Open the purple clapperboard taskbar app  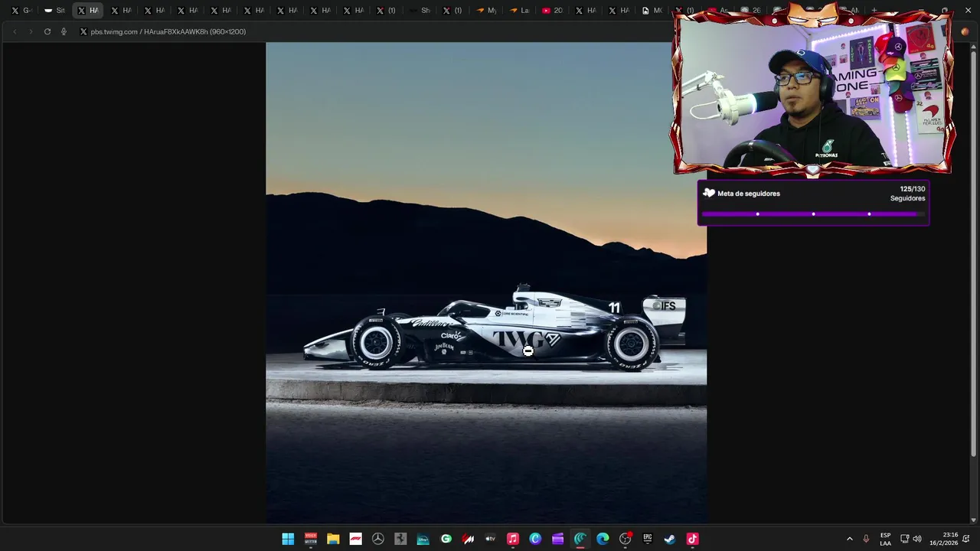(x=557, y=539)
